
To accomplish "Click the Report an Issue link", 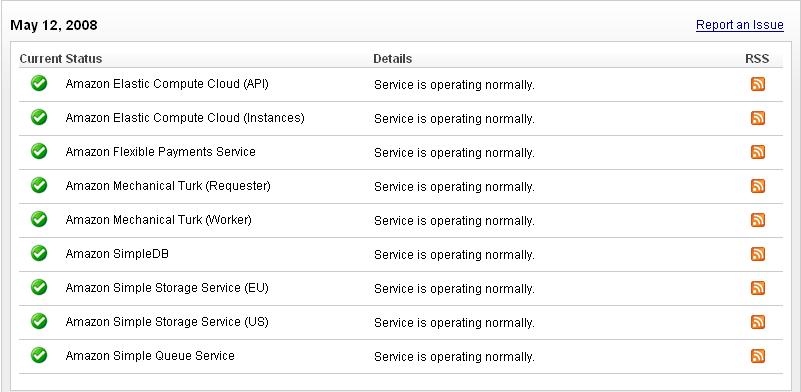I will 740,25.
